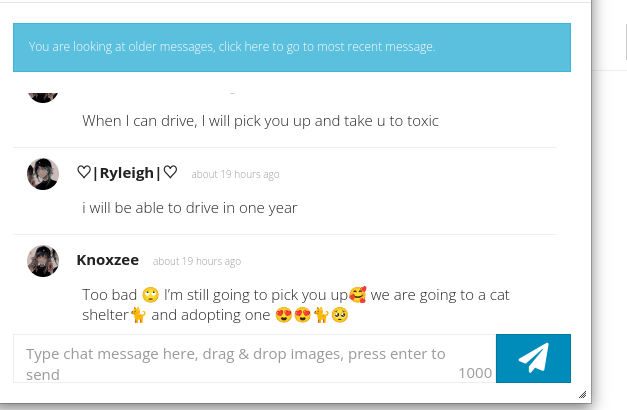Click the chat window resize grip
627x410 pixels.
[583, 394]
